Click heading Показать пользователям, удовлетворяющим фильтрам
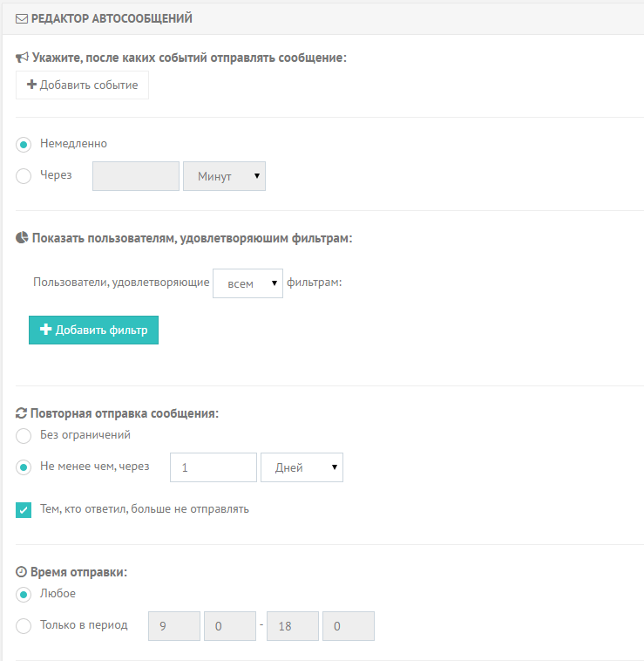 192,238
